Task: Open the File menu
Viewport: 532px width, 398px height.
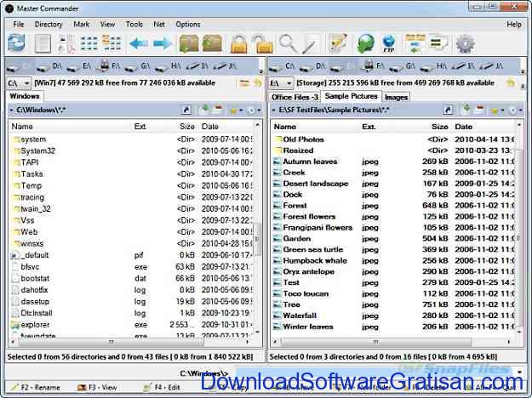Action: 19,25
